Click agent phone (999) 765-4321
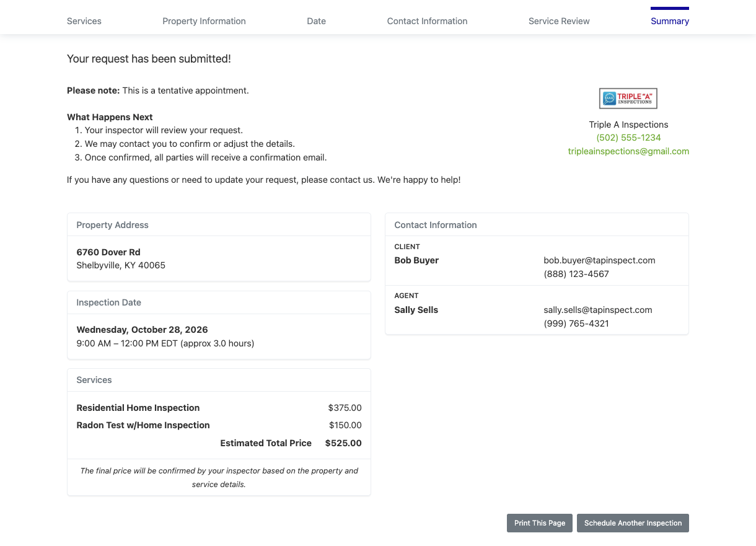Screen dimensions: 756x546 (x=576, y=324)
